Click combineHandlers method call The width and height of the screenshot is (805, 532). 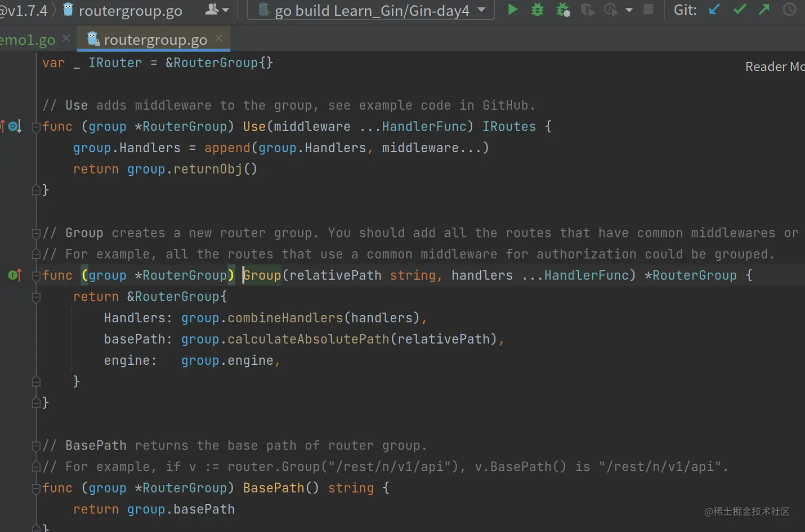click(x=285, y=318)
